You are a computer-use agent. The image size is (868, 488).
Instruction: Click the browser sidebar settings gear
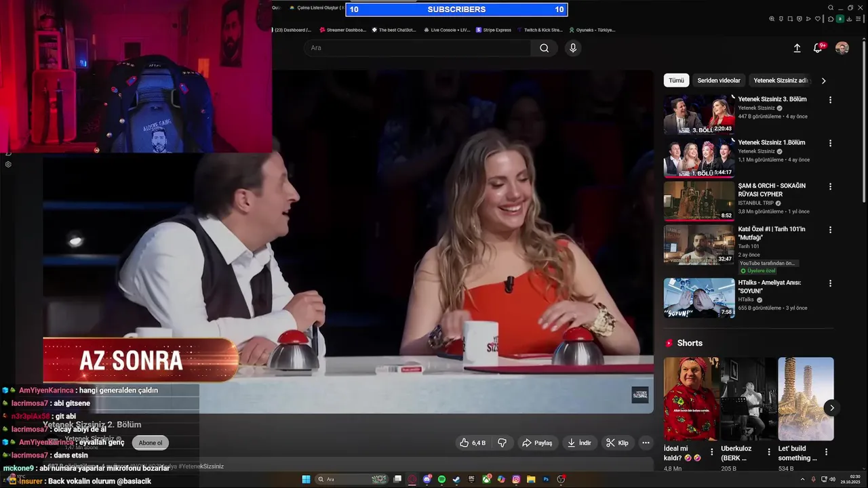click(8, 164)
